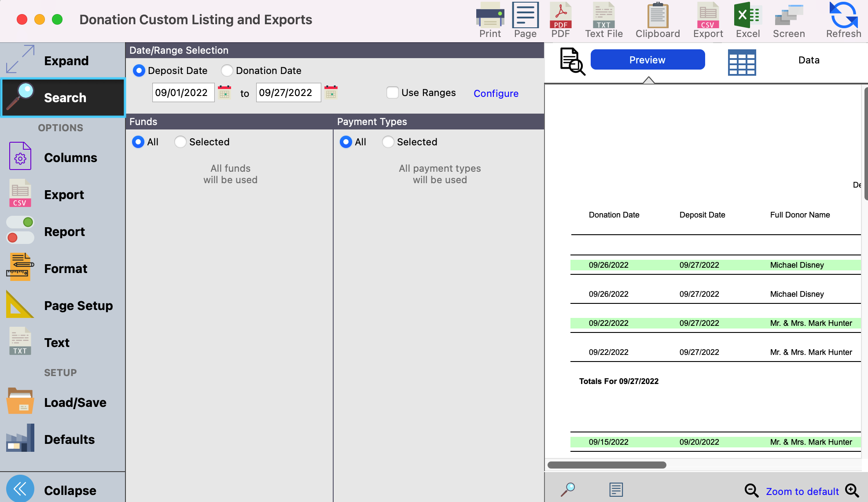The width and height of the screenshot is (868, 502).
Task: Click the 09/27/2022 end date field
Action: tap(288, 92)
